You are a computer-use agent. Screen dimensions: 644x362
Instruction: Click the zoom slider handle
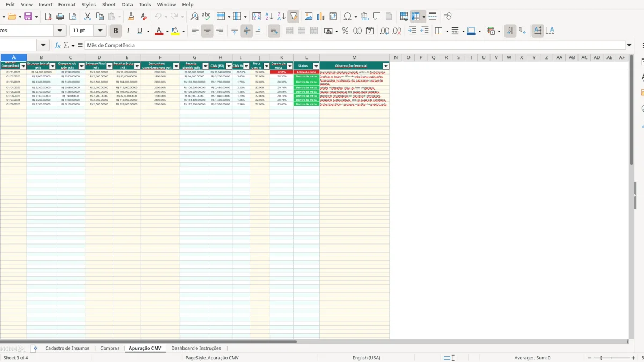[601, 358]
